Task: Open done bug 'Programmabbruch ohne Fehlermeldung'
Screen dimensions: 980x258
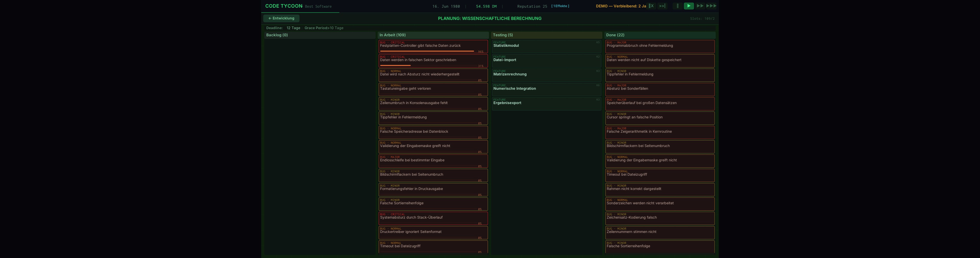Action: click(x=660, y=46)
